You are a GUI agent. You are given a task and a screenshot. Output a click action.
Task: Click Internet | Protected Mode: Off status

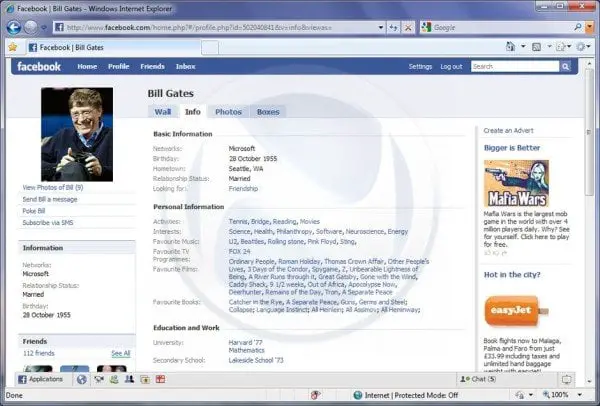[x=406, y=395]
